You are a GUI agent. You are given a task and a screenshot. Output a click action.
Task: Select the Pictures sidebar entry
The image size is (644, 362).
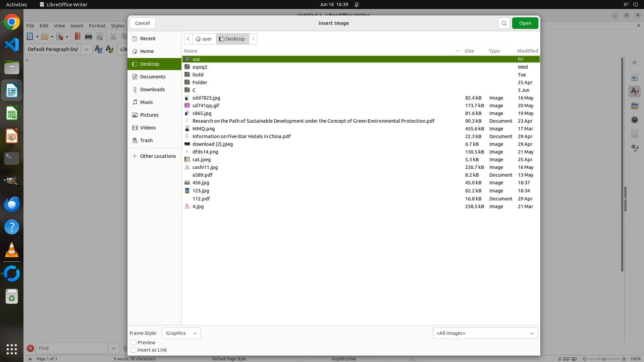point(149,115)
